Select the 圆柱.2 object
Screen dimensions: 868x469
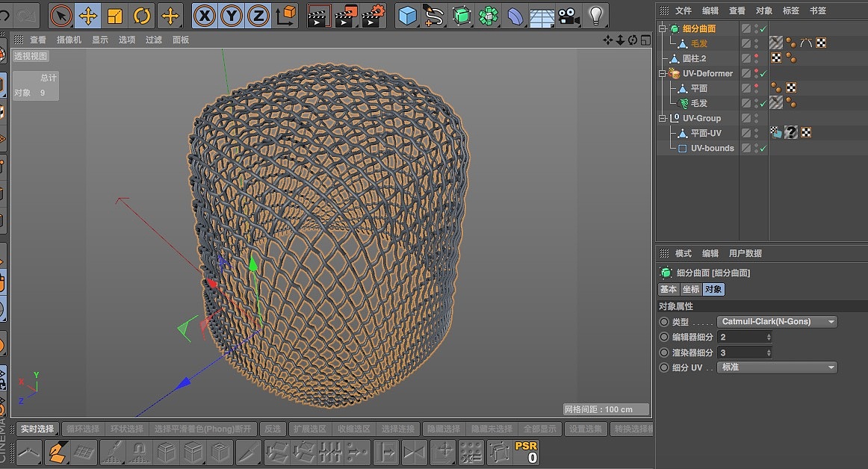click(x=694, y=58)
